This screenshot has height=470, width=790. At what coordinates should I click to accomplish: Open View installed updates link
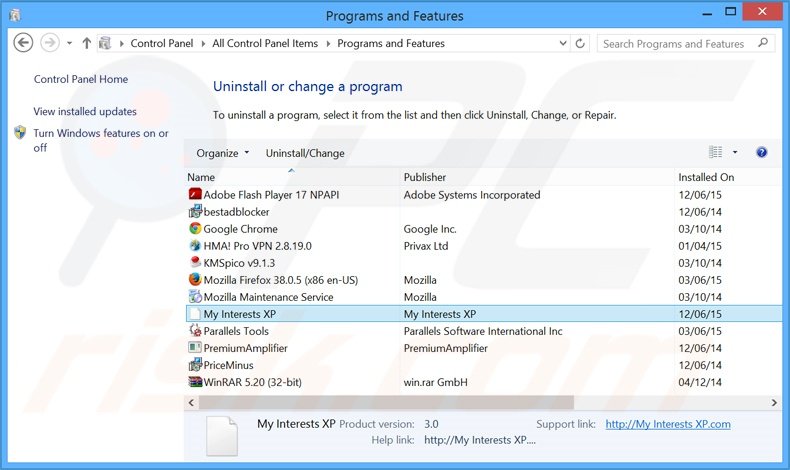tap(85, 111)
